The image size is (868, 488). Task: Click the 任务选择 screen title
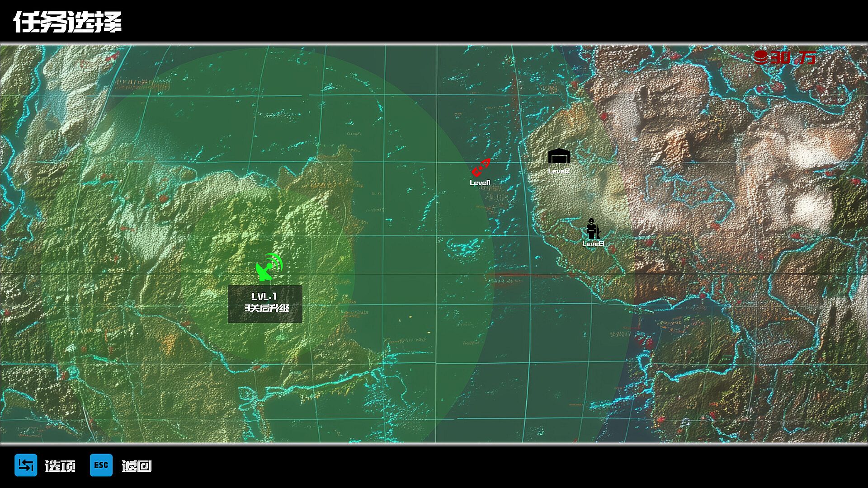tap(68, 22)
